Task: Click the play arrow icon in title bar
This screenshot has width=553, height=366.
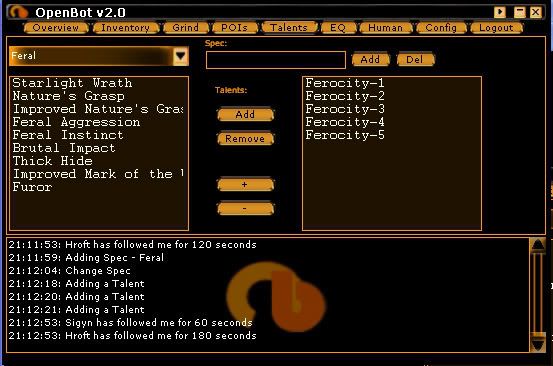Action: [499, 12]
